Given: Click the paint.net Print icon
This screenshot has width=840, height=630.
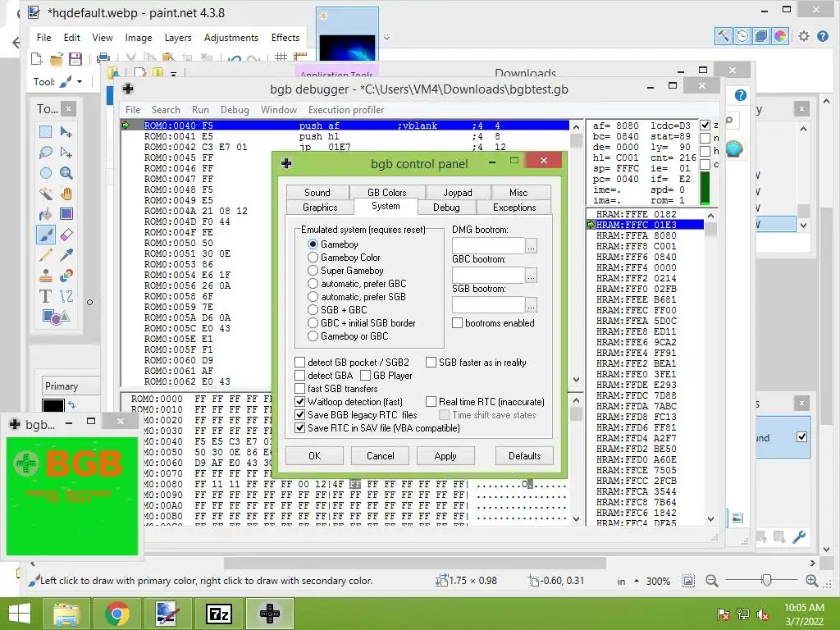Looking at the screenshot, I should (x=103, y=58).
